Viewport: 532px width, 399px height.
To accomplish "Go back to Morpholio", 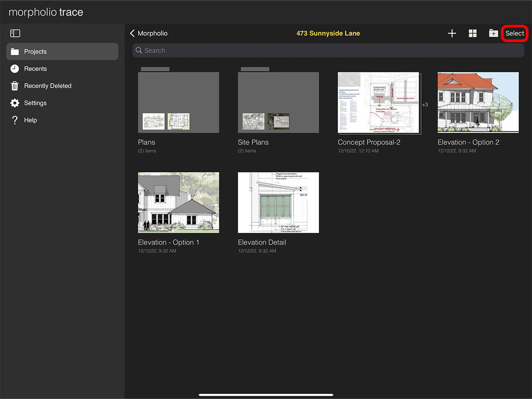I will tap(149, 33).
